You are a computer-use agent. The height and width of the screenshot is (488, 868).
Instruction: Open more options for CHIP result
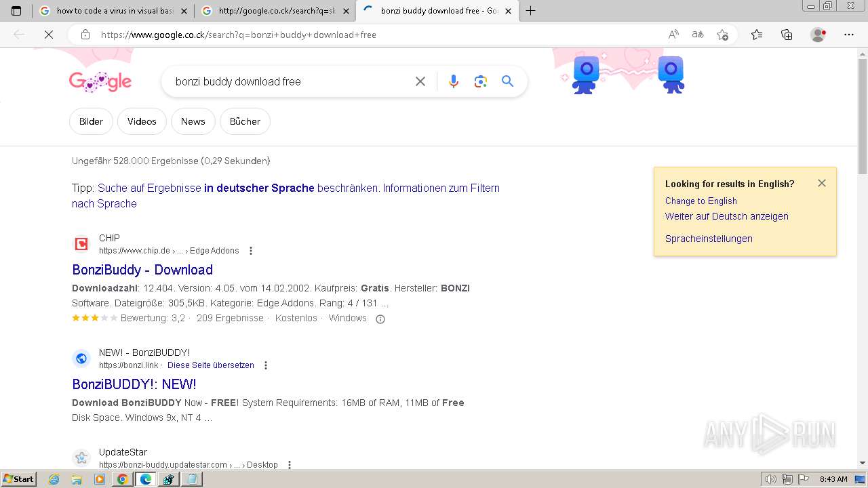(x=251, y=251)
